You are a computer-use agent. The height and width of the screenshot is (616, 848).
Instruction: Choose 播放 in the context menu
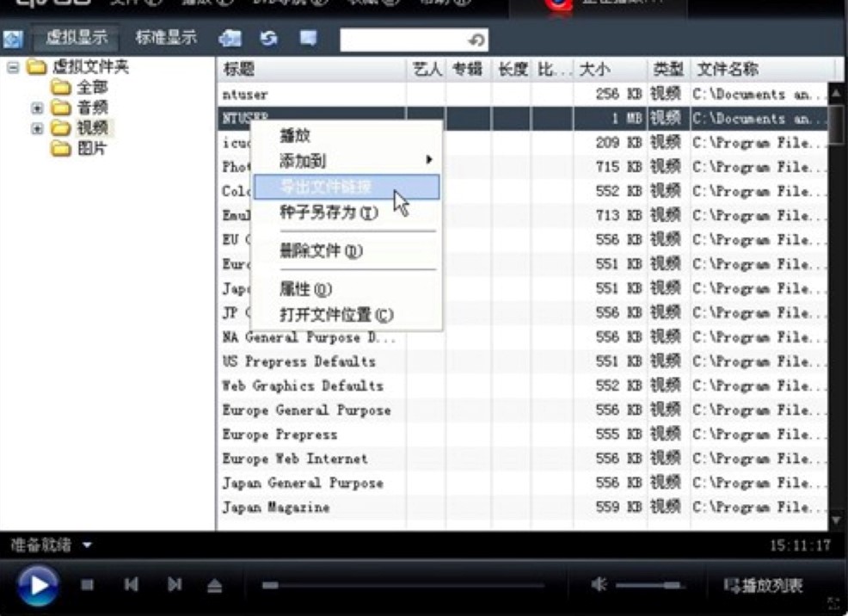[x=295, y=135]
